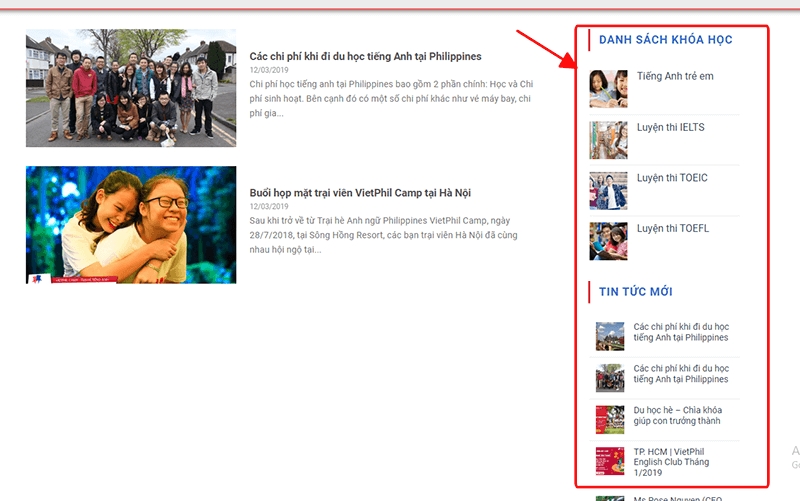Open article Các chi phí khi đi du học title
The image size is (800, 501).
point(365,56)
